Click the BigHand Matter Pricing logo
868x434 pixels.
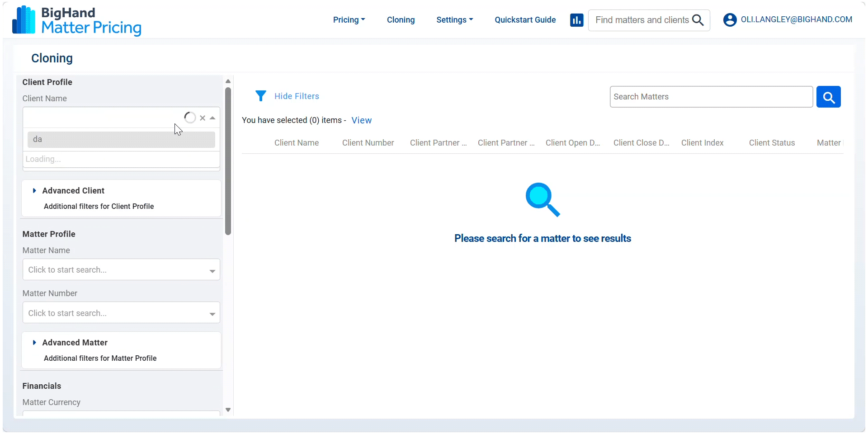pyautogui.click(x=77, y=20)
